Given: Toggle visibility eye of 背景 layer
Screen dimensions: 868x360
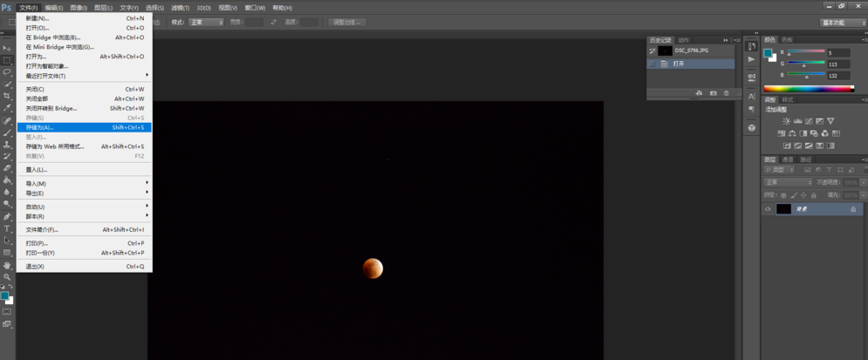Looking at the screenshot, I should [x=769, y=209].
